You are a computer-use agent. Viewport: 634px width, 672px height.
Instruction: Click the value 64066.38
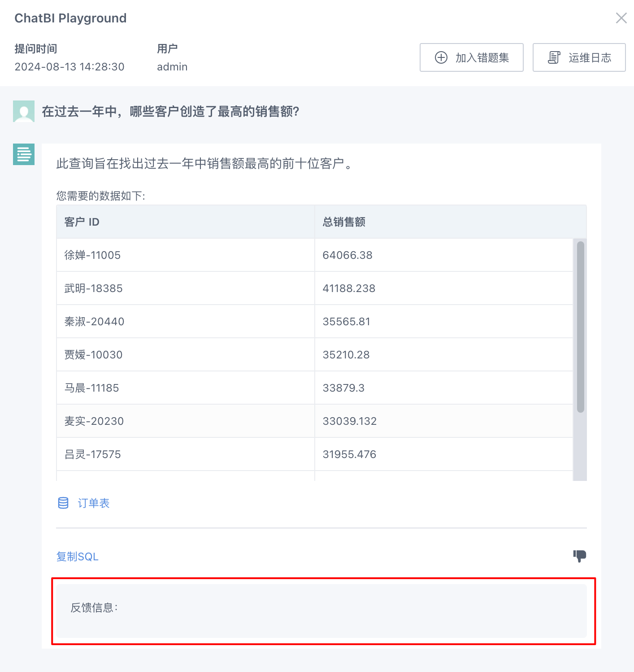(347, 255)
